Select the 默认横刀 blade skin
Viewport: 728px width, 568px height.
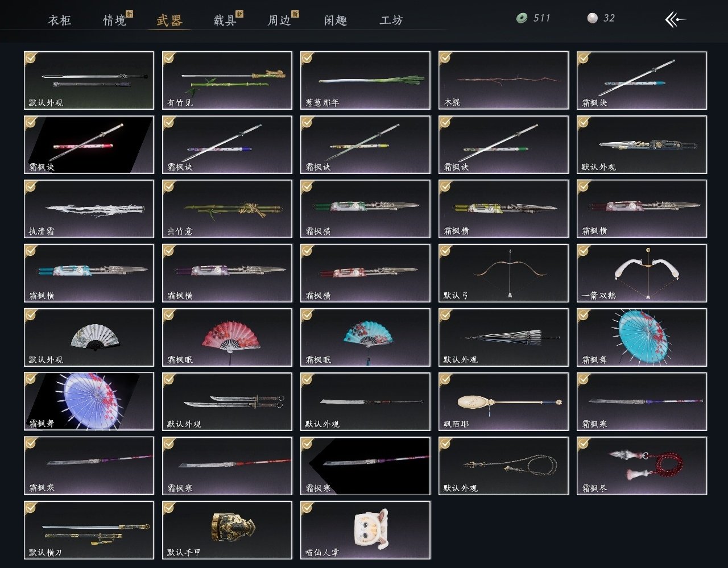(89, 530)
